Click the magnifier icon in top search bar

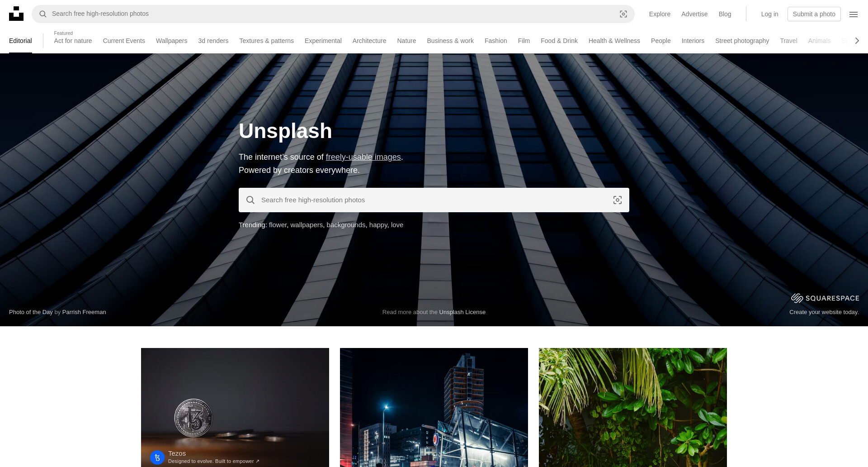pos(43,14)
